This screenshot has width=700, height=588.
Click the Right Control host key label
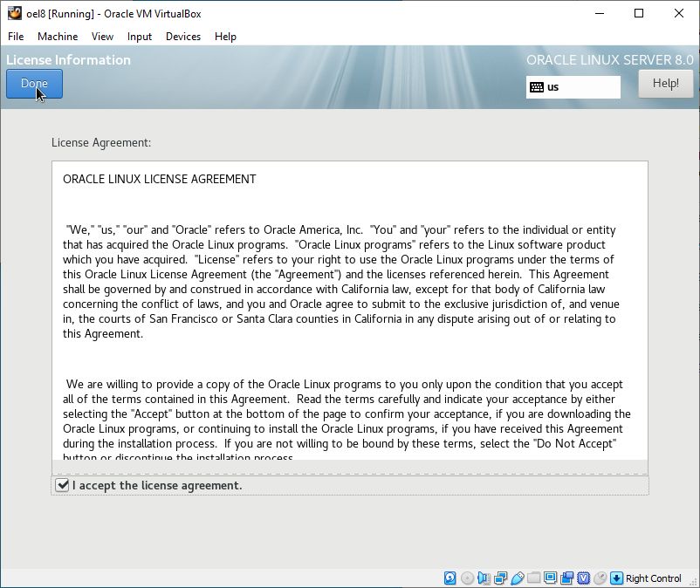point(653,578)
